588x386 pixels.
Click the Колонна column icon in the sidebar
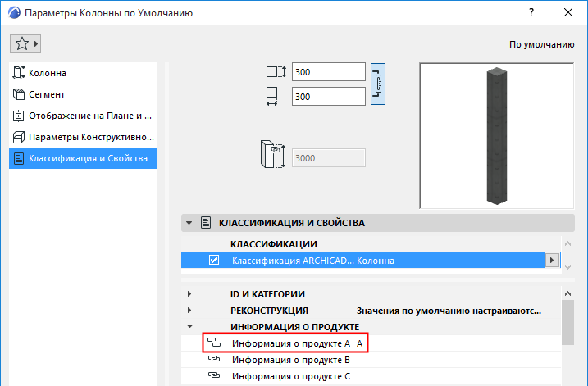pos(19,73)
